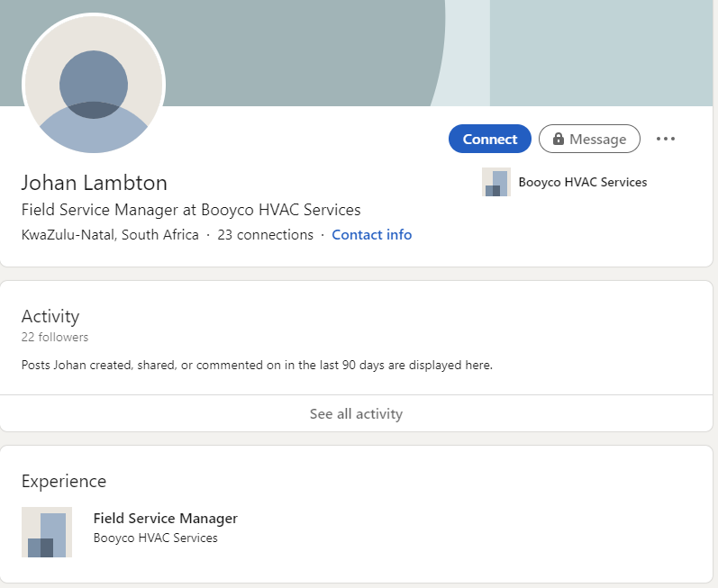Click the Johan Lambton name heading

pyautogui.click(x=95, y=183)
